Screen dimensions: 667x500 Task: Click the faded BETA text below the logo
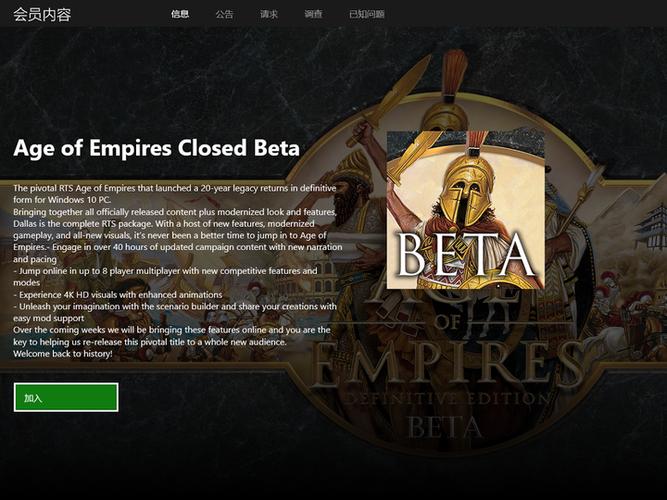point(445,427)
